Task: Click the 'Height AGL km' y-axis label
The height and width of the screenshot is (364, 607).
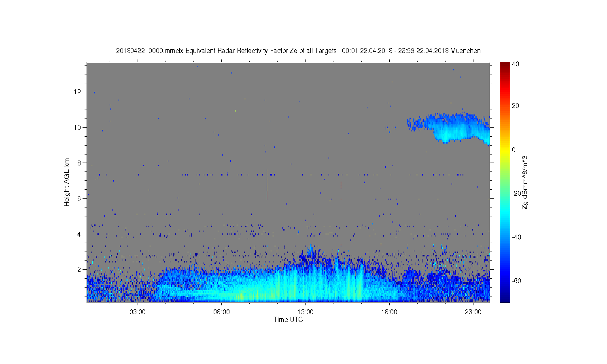Action: [x=67, y=182]
